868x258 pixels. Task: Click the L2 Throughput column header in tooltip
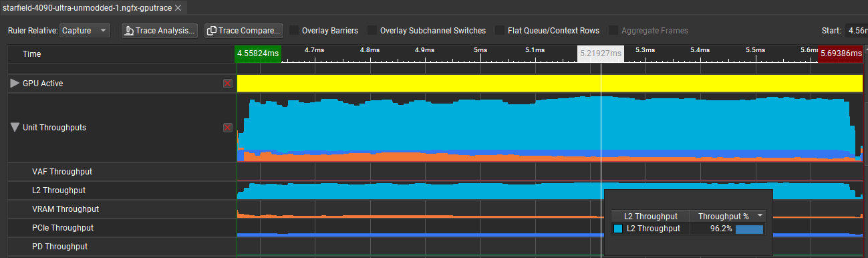pos(650,216)
